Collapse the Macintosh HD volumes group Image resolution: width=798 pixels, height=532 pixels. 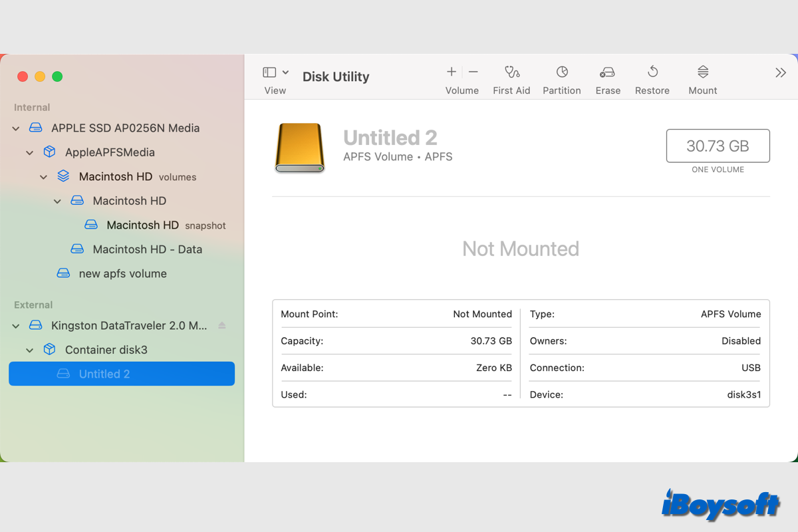pos(43,176)
